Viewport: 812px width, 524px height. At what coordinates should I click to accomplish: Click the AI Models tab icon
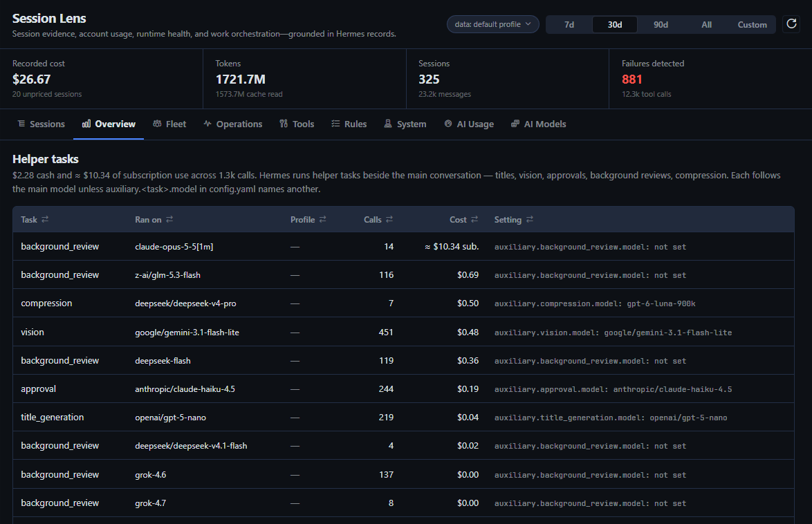pos(515,124)
